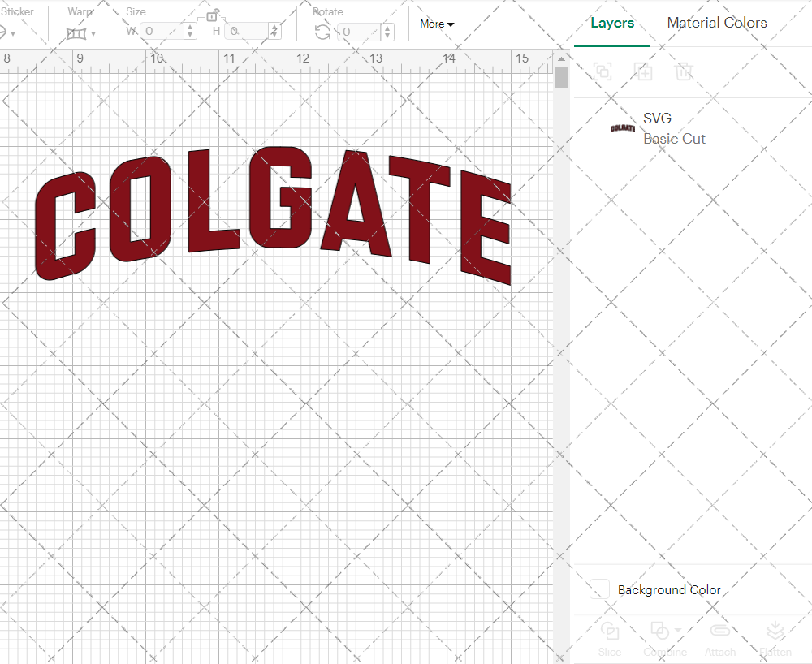Toggle the size aspect ratio lock

click(212, 15)
